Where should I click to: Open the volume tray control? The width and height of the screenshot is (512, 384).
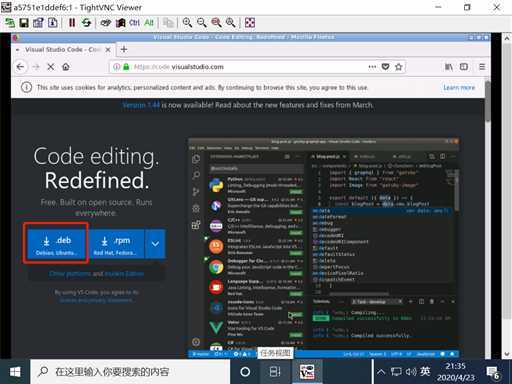tap(411, 371)
